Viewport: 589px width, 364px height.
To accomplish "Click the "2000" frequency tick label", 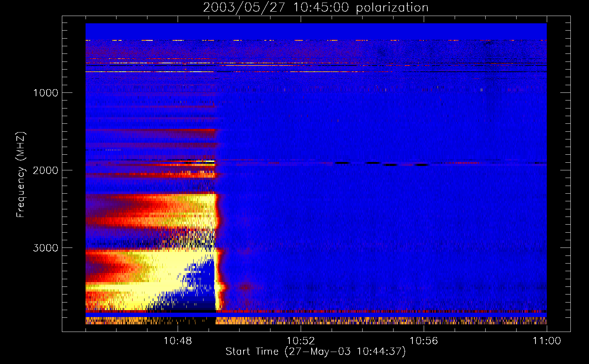I will tap(46, 170).
